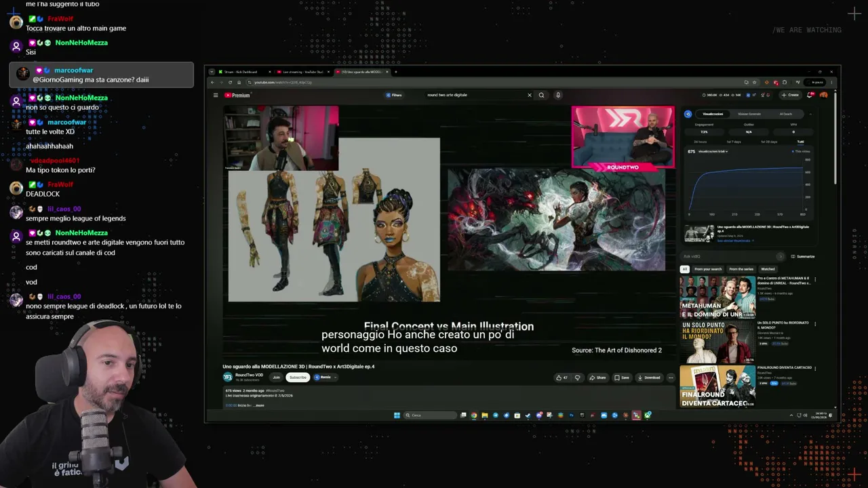Click the Filters button near search
The height and width of the screenshot is (488, 868).
(394, 95)
